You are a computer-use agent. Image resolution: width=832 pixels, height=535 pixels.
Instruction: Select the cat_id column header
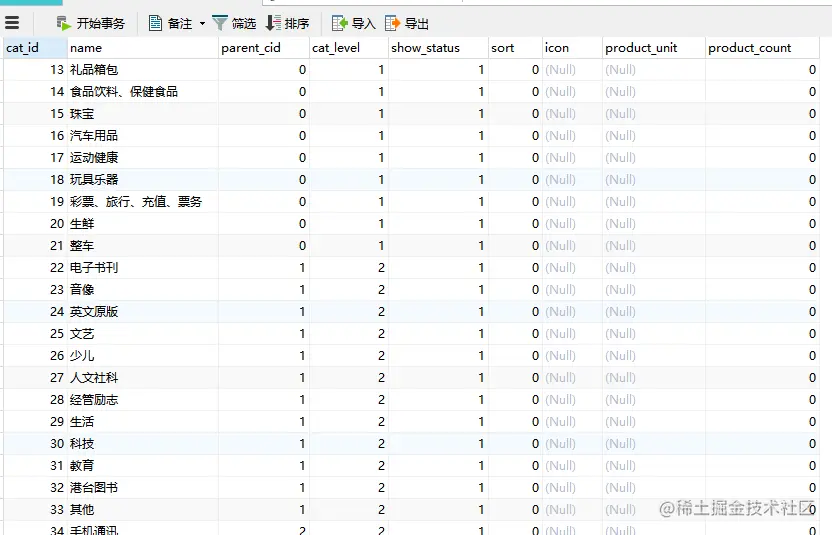pos(35,48)
